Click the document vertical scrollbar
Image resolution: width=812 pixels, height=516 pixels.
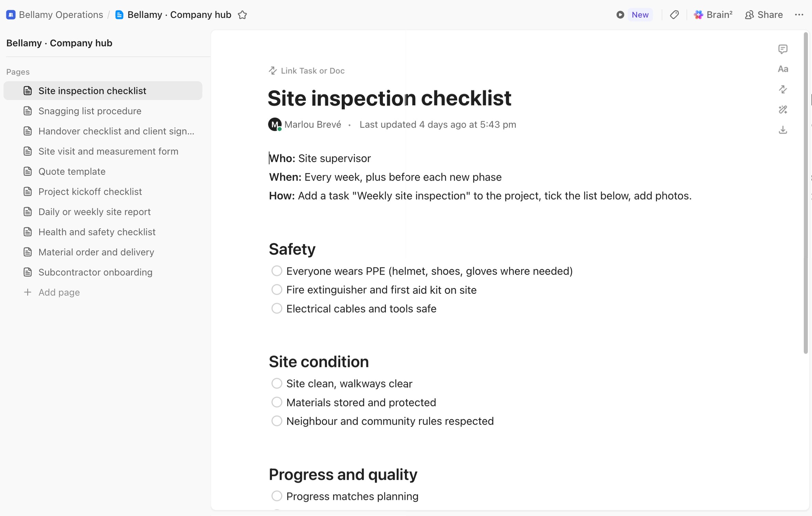point(805,193)
